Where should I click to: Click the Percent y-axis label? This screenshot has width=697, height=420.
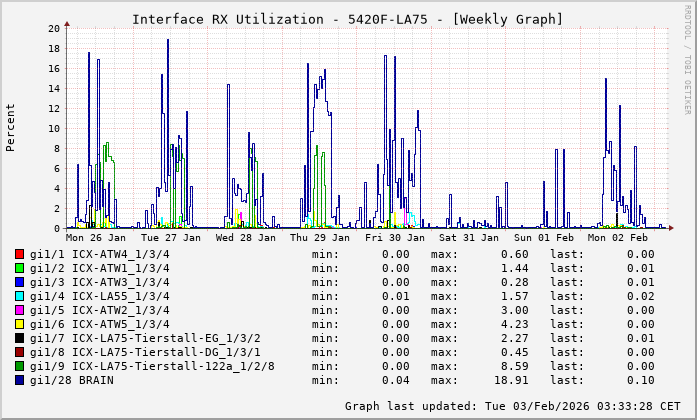click(x=11, y=127)
